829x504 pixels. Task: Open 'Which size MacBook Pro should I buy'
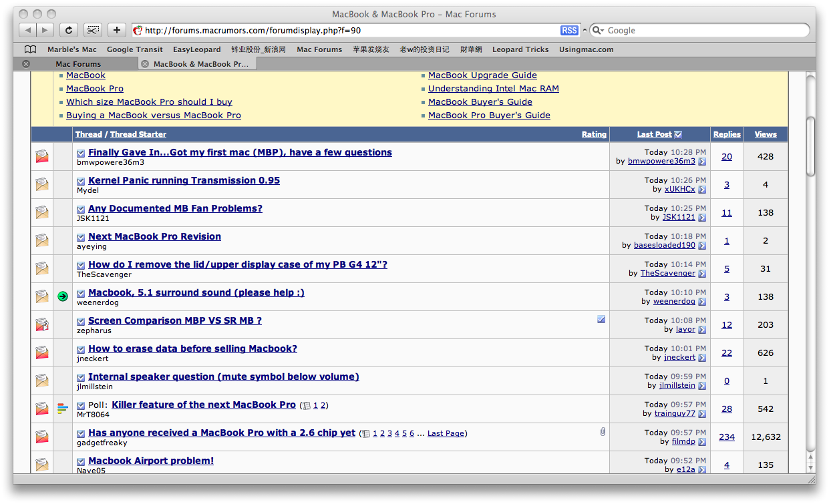[149, 101]
